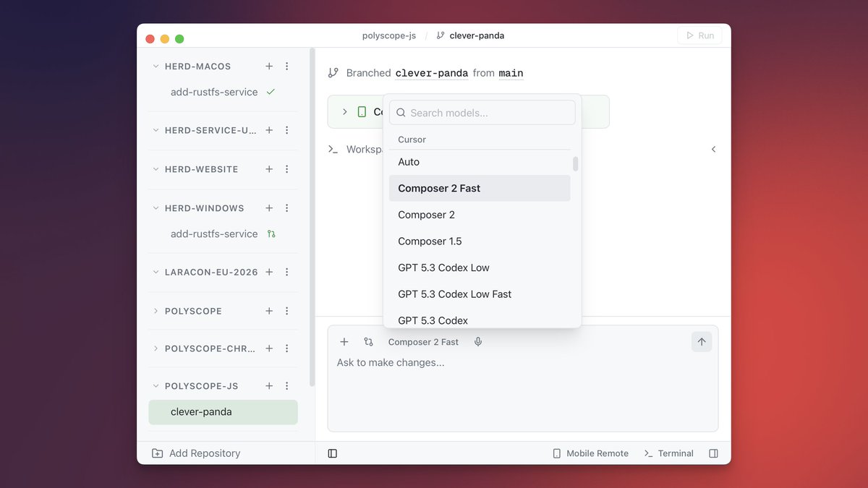Viewport: 868px width, 488px height.
Task: Activate microphone voice input
Action: [478, 342]
